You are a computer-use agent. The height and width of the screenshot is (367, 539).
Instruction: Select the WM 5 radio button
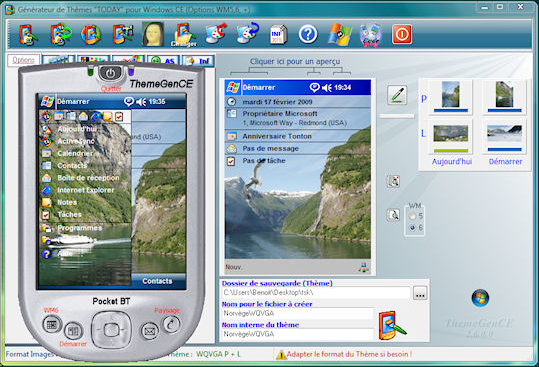coord(412,216)
